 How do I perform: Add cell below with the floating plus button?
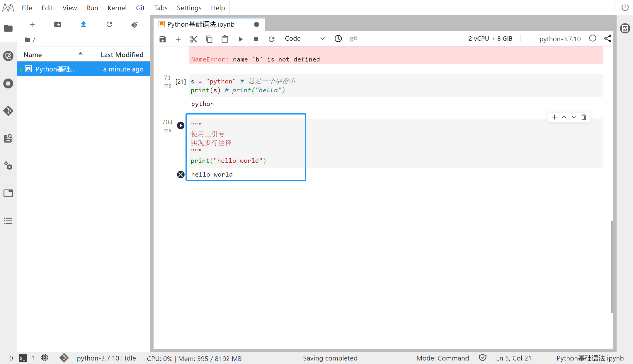click(x=554, y=117)
